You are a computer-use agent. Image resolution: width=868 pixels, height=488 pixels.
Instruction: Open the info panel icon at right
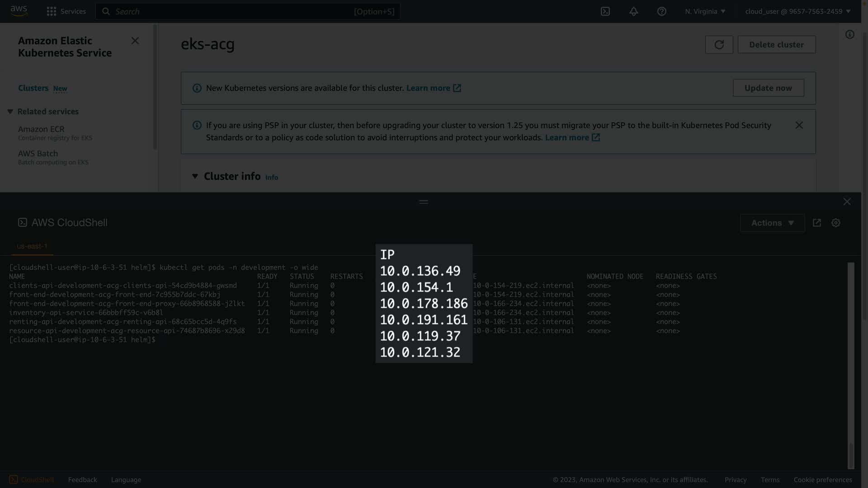point(849,35)
